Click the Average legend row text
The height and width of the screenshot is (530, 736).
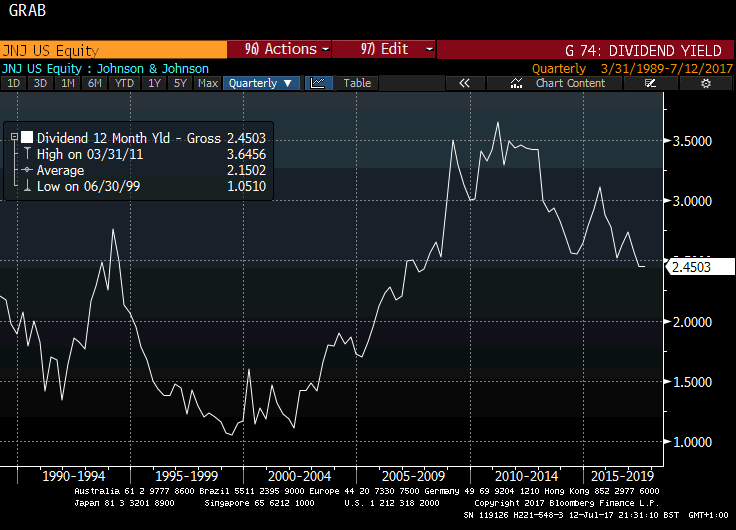(x=60, y=170)
